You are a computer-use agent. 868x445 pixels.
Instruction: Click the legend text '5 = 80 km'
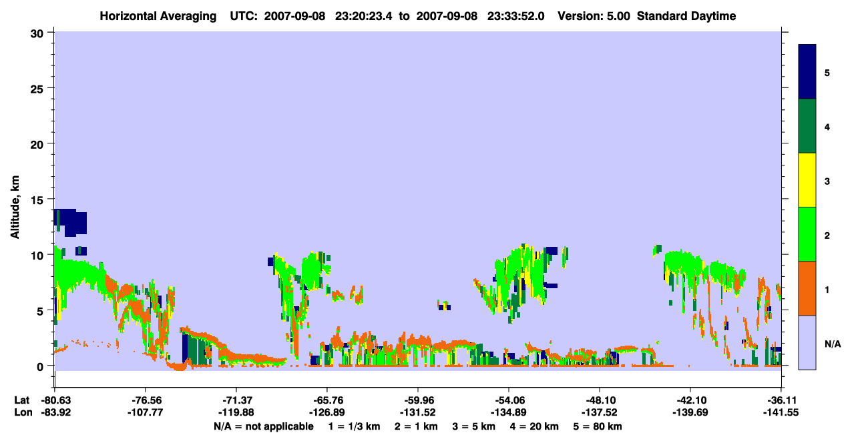pos(598,426)
